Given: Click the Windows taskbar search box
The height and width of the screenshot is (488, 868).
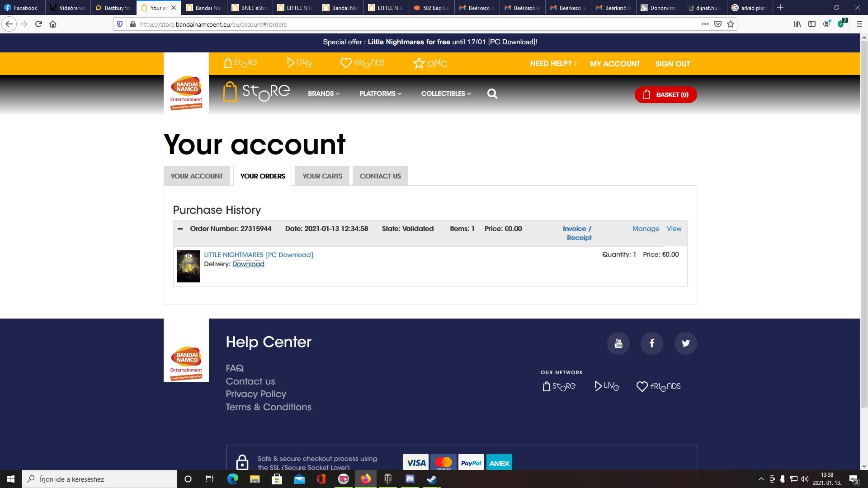Looking at the screenshot, I should (99, 479).
